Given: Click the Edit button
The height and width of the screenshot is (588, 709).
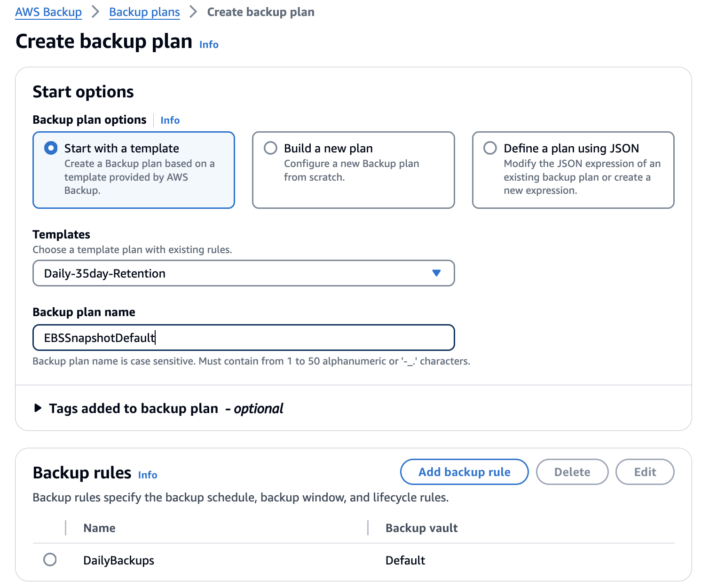Looking at the screenshot, I should [645, 472].
